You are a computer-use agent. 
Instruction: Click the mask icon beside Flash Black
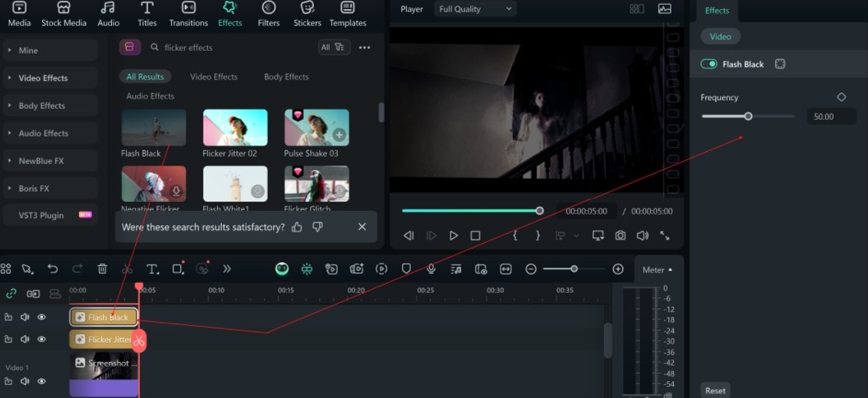point(780,64)
